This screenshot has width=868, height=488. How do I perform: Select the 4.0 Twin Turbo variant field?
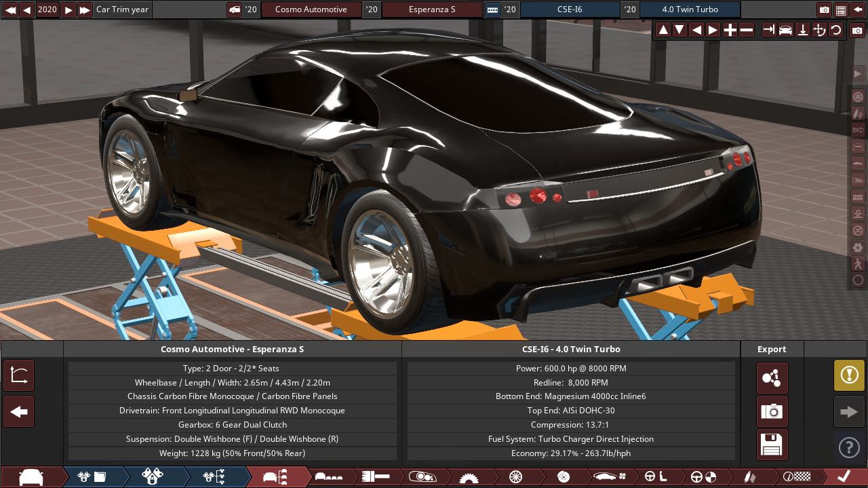pyautogui.click(x=690, y=10)
